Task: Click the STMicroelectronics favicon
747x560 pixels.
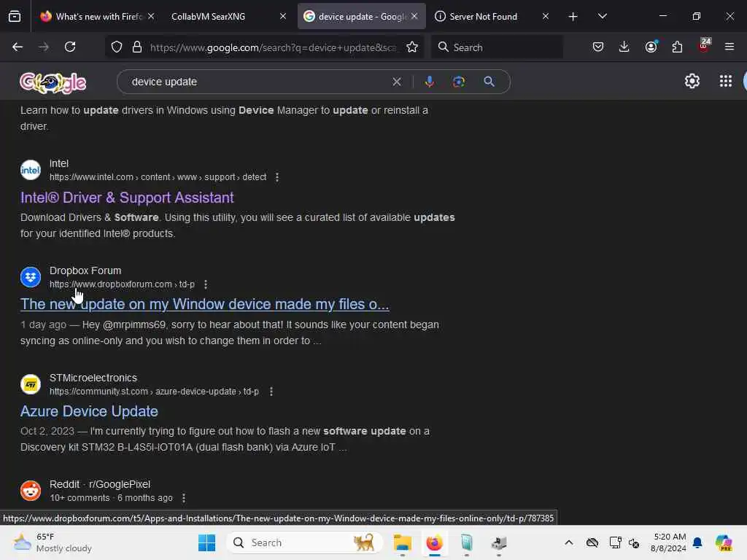Action: click(31, 384)
